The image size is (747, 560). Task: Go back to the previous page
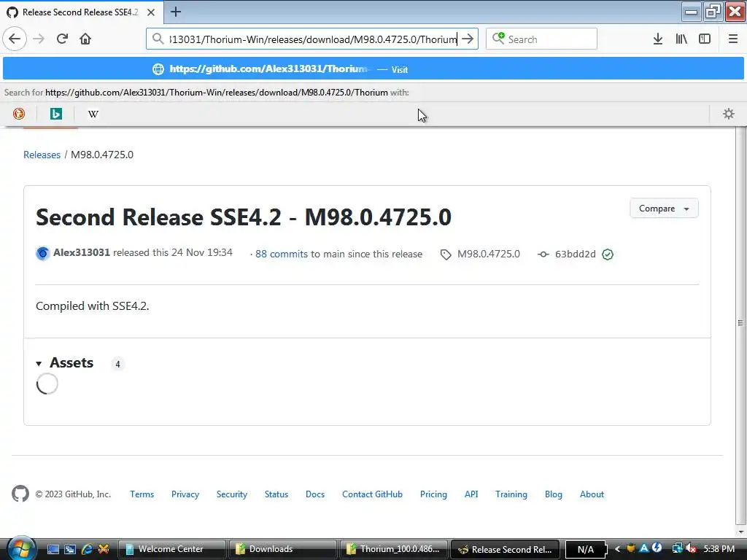point(15,39)
